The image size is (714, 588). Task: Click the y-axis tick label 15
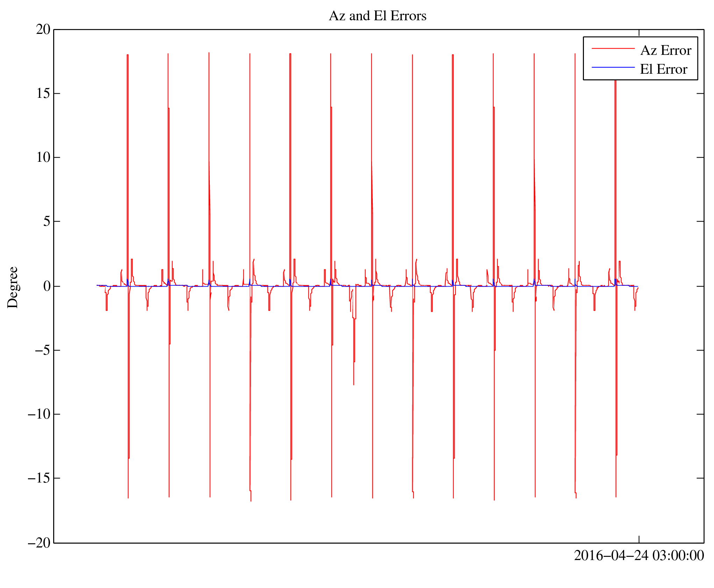pos(43,94)
